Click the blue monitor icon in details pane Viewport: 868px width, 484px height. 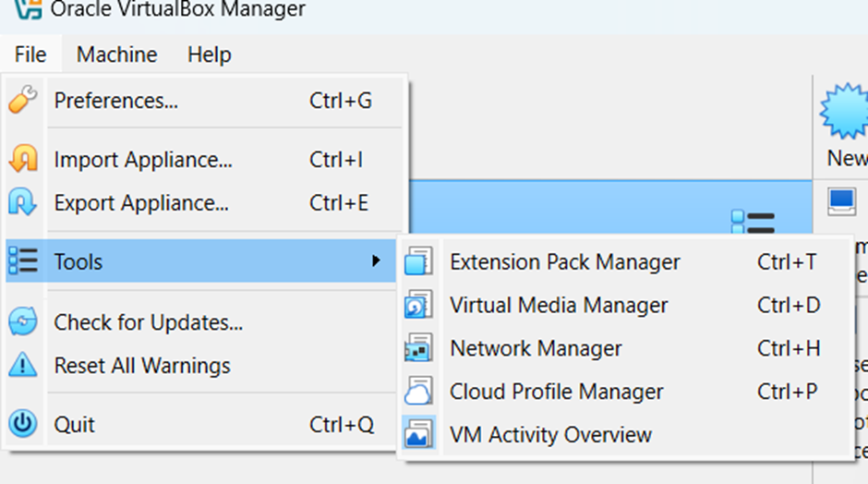842,201
